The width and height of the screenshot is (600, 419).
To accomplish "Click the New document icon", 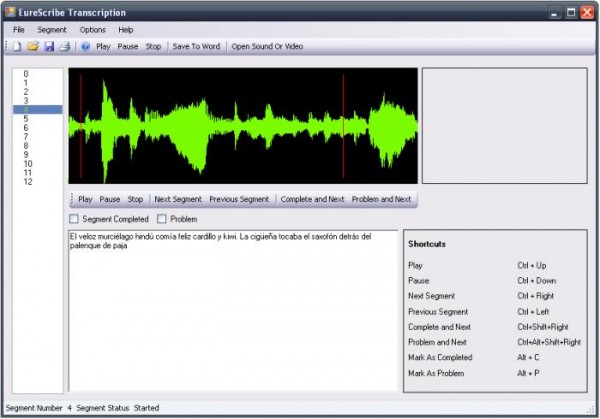I will tap(17, 47).
